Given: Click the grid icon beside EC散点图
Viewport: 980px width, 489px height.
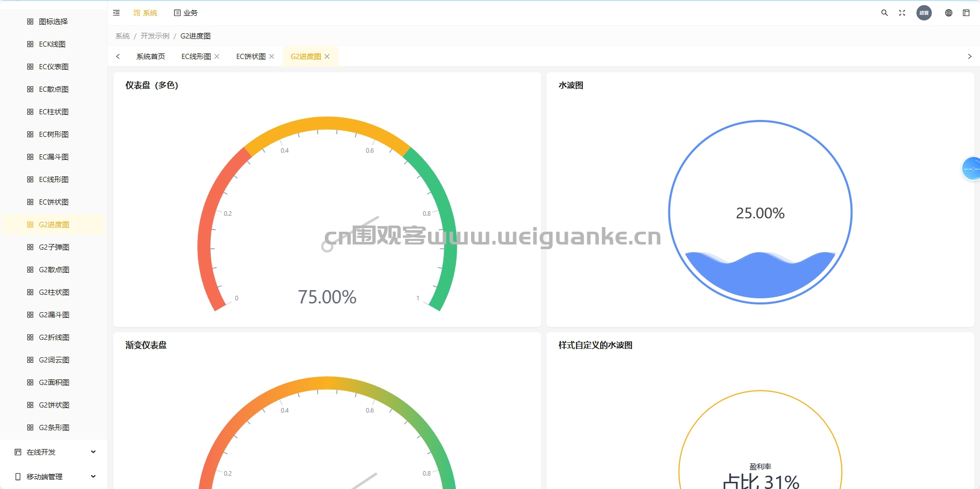Looking at the screenshot, I should pyautogui.click(x=30, y=89).
